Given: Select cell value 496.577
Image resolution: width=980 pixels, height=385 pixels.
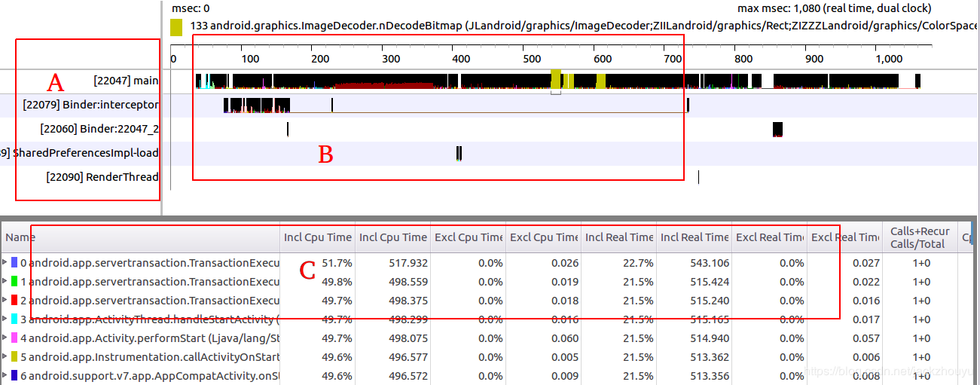Looking at the screenshot, I should pos(408,357).
